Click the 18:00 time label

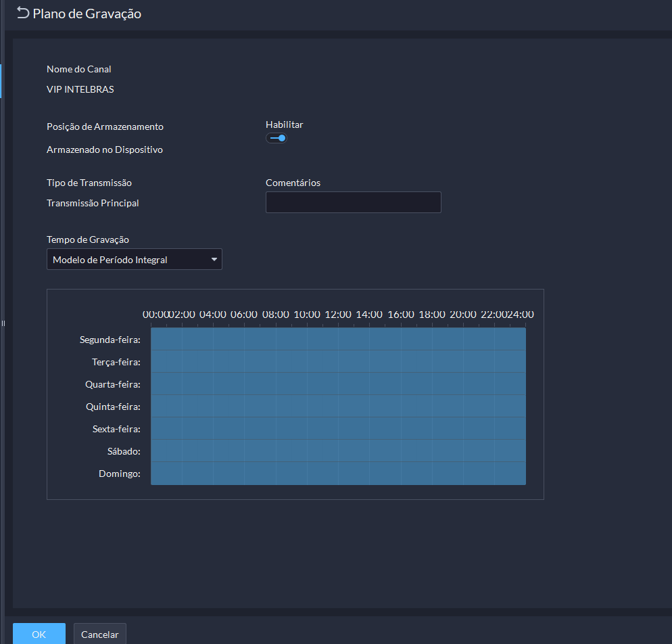point(432,315)
